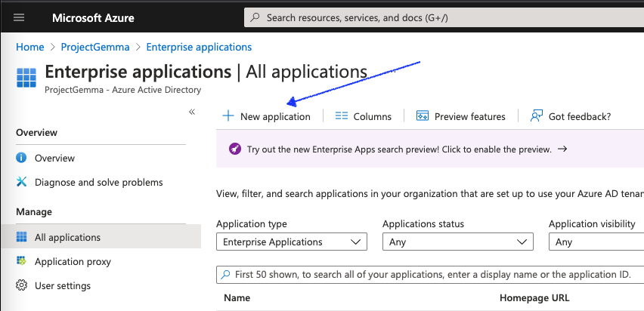Select All applications in sidebar
This screenshot has width=644, height=311.
click(x=101, y=237)
